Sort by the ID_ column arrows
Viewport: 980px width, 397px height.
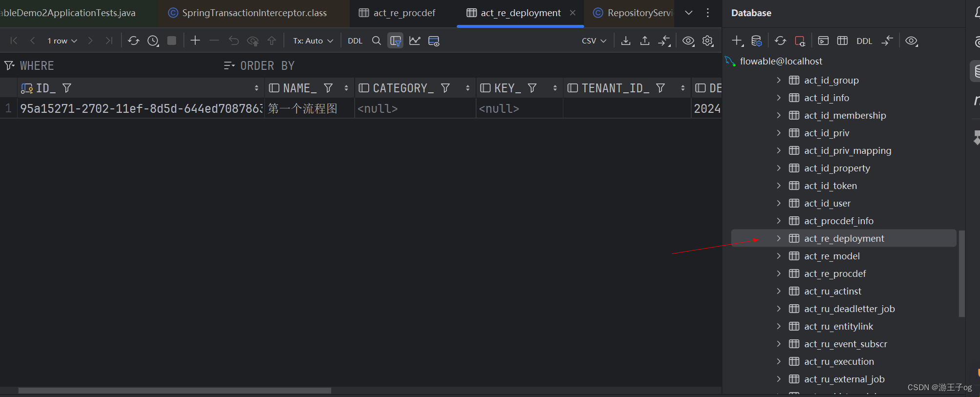(257, 88)
